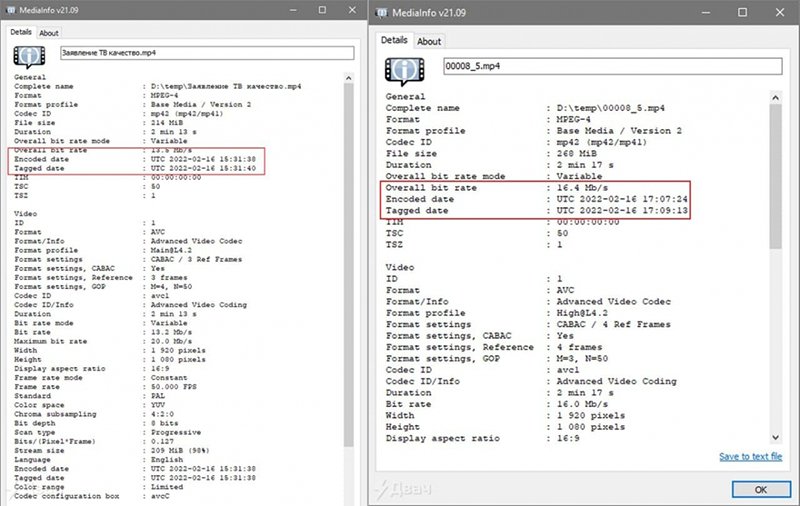Screen dimensions: 800x506
Task: Click Duration 2 min 13 s in General
Action: [173, 132]
